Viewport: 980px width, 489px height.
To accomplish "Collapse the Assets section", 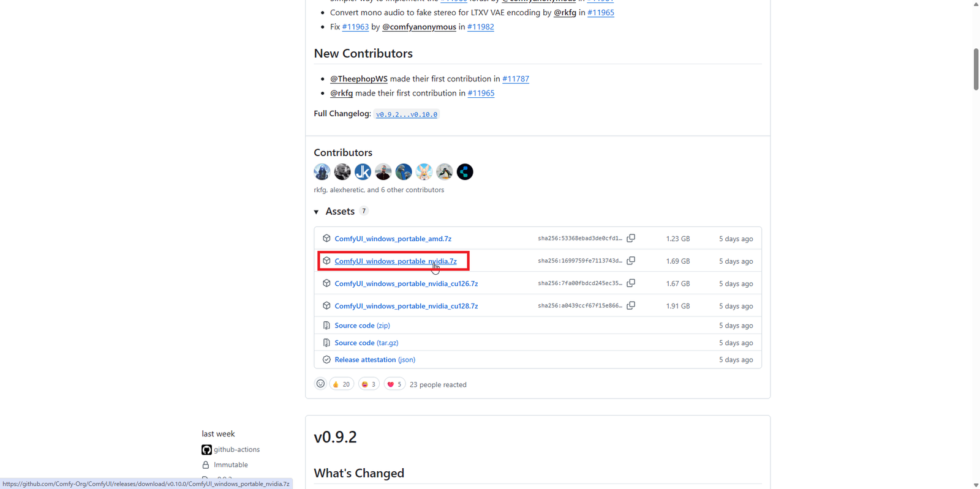I will coord(317,212).
